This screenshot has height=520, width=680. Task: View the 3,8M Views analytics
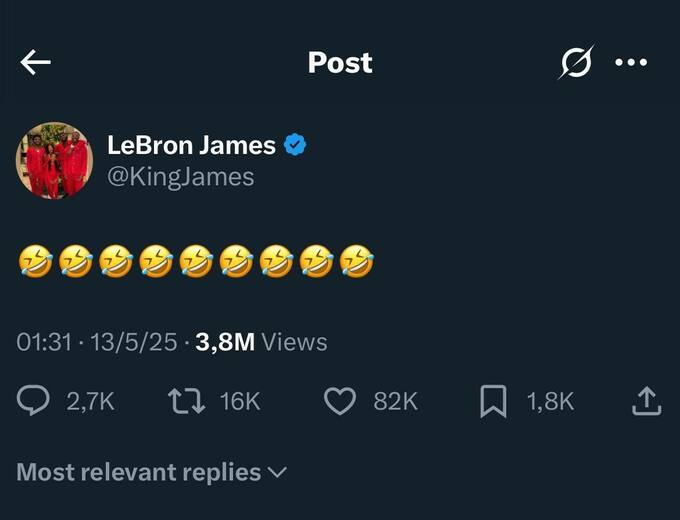tap(261, 342)
